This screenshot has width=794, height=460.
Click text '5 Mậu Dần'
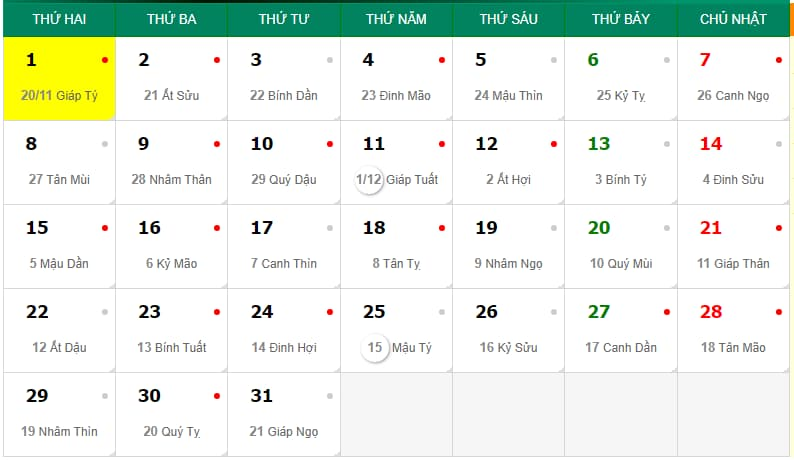(x=59, y=264)
